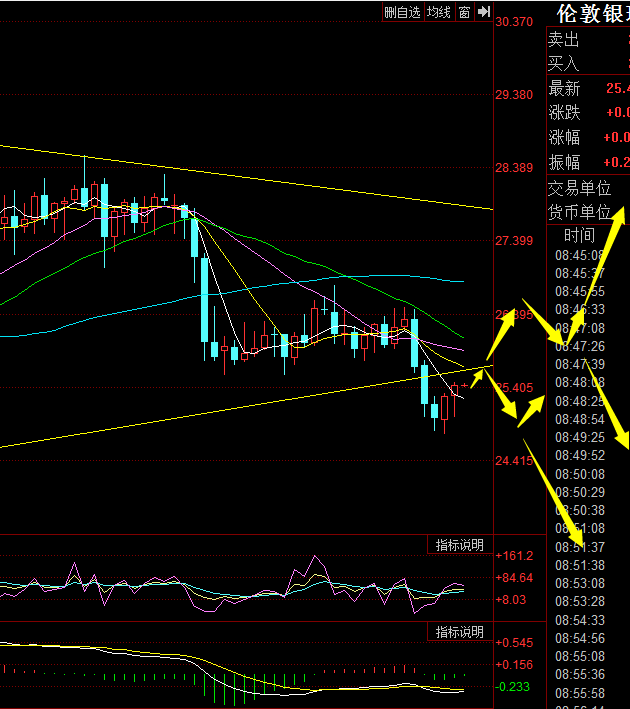Click the 买入 row label
Viewport: 630px width, 709px height.
pos(564,63)
